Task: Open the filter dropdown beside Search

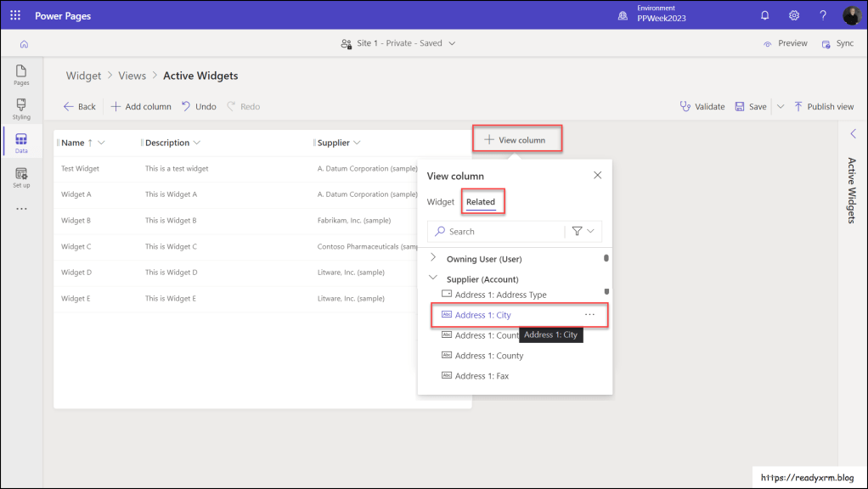Action: click(583, 231)
